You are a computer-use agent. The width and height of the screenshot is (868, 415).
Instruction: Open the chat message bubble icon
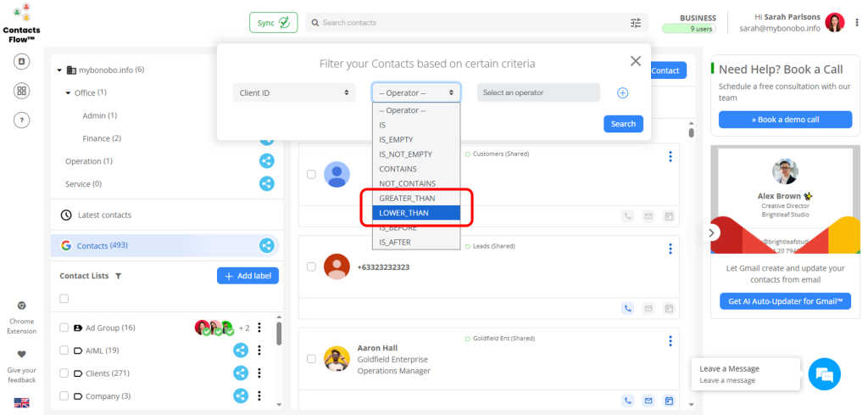823,374
